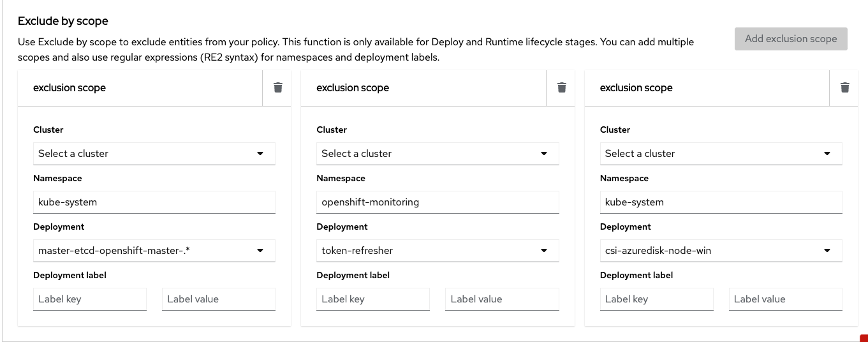
Task: Focus Label key field in csi-azuredisk scope
Action: 656,299
